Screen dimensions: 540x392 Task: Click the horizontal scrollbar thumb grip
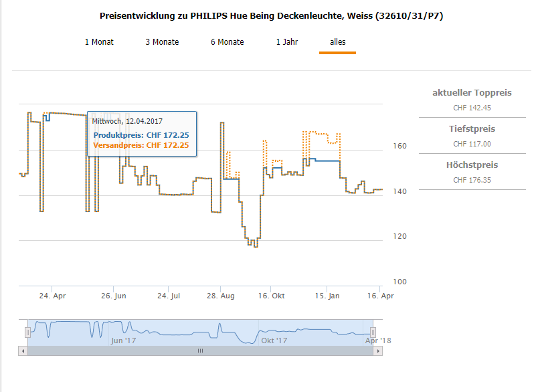pyautogui.click(x=198, y=351)
